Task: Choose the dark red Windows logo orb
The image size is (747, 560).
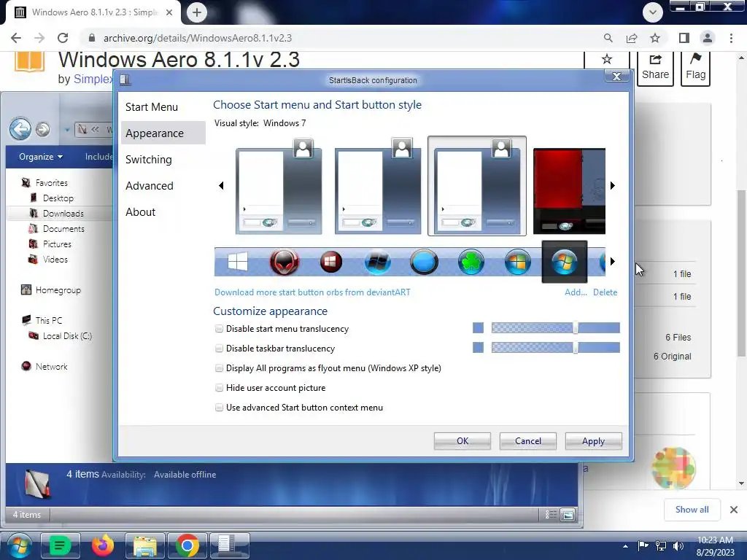Action: tap(331, 262)
